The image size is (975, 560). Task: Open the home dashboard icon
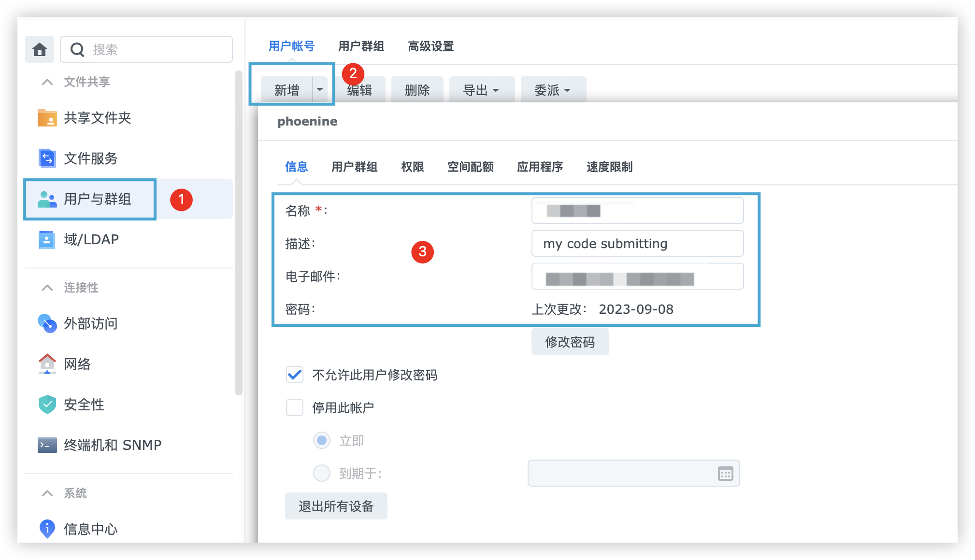[x=40, y=49]
